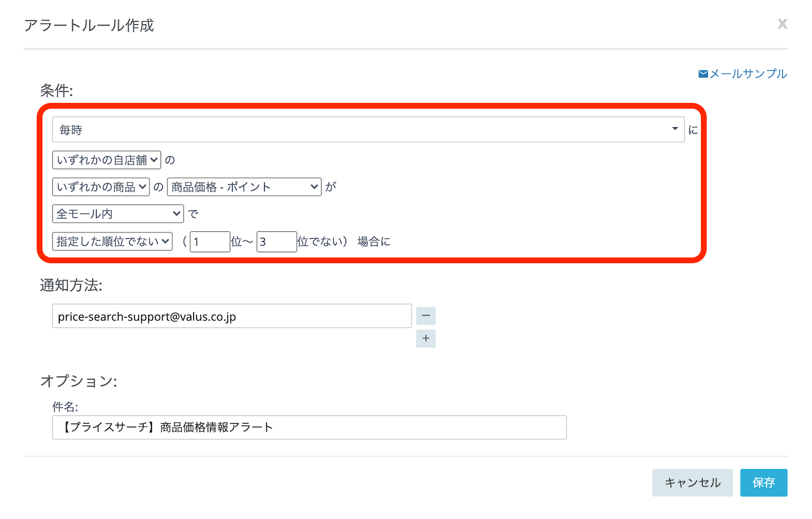Save the alert rule with 保存
The image size is (812, 519).
(763, 482)
